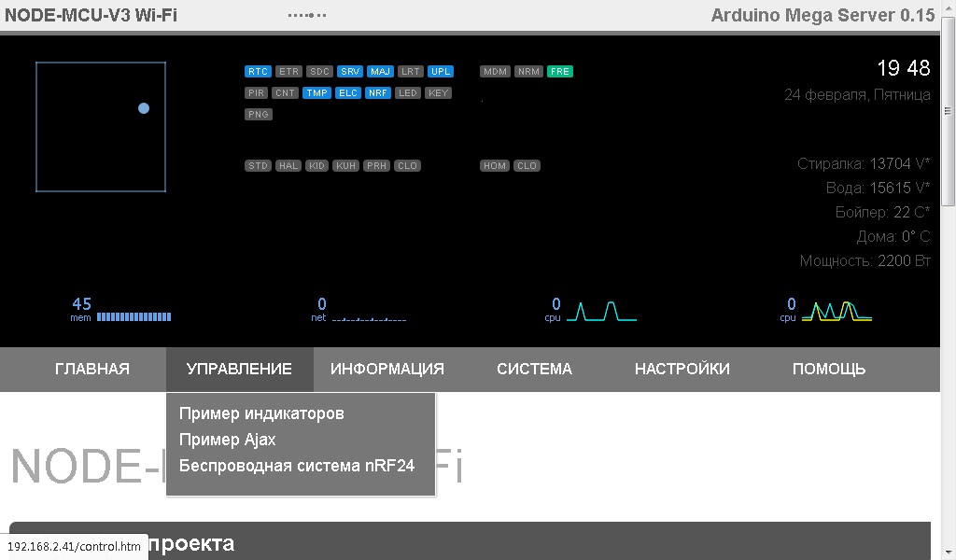Click the NODE-MCU-V3 Wi-Fi header title

(91, 15)
